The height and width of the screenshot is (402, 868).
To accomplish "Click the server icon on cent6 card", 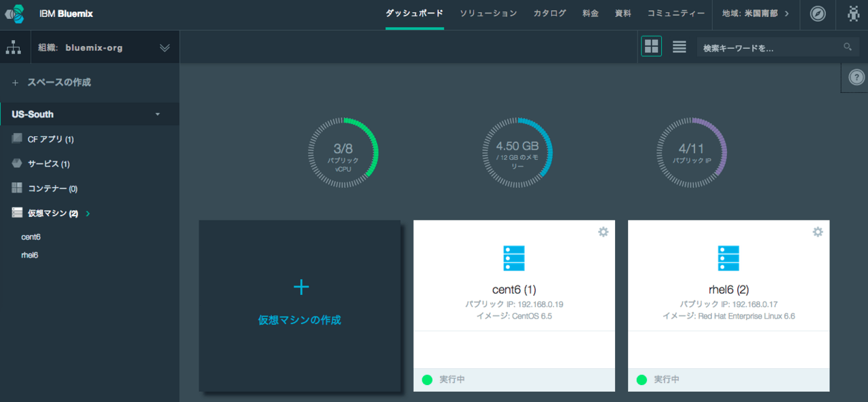I will tap(514, 258).
